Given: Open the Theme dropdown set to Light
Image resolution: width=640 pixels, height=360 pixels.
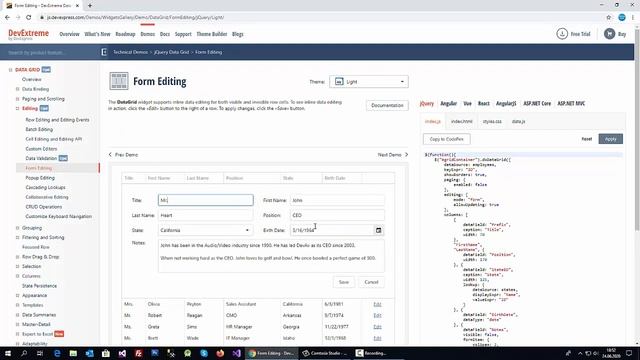Looking at the screenshot, I should (x=369, y=82).
